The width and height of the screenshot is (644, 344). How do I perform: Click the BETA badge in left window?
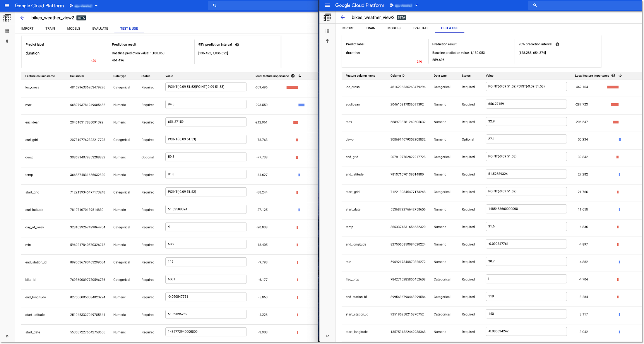[81, 18]
